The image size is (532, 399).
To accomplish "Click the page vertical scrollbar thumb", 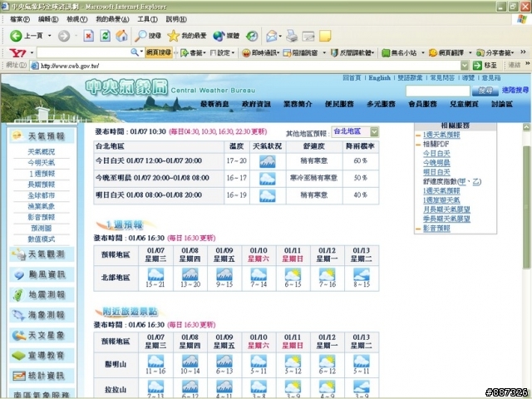I will (x=526, y=207).
